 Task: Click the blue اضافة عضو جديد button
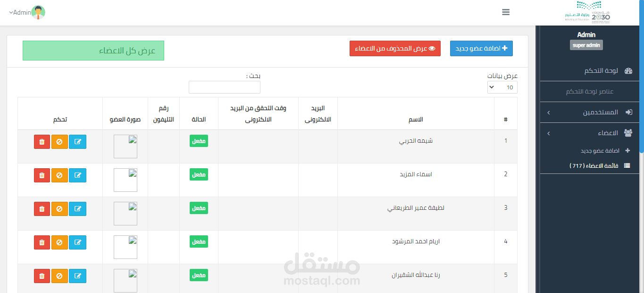(x=481, y=48)
